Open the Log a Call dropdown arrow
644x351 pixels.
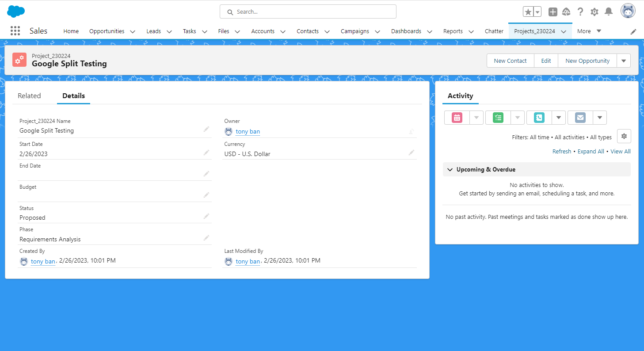(559, 118)
